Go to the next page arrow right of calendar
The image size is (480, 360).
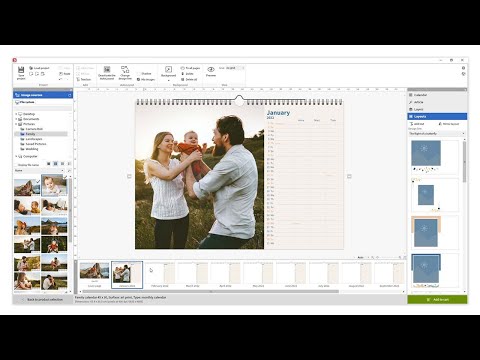click(349, 176)
